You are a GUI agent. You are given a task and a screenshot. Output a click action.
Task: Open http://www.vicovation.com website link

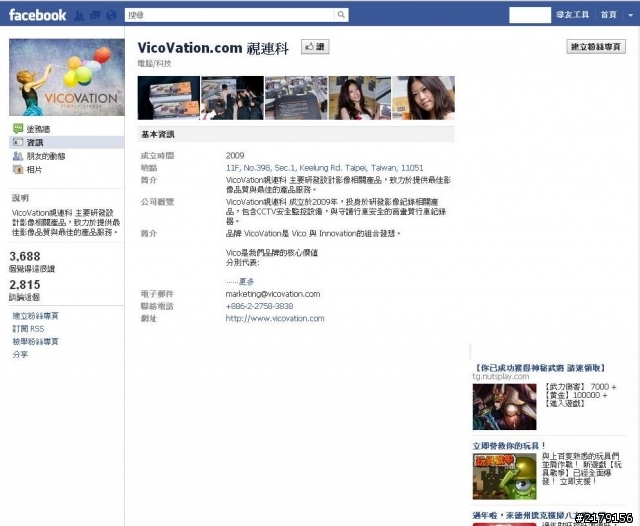[x=275, y=318]
